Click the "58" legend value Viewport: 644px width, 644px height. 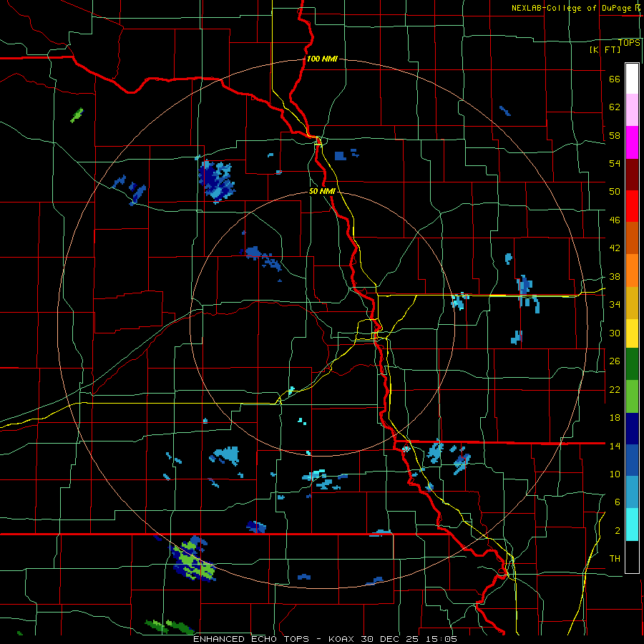[x=615, y=135]
